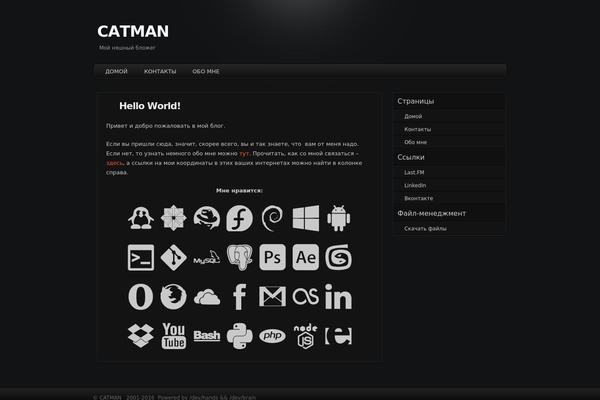The width and height of the screenshot is (600, 400).
Task: Open sidebar Домой page link
Action: click(x=413, y=116)
